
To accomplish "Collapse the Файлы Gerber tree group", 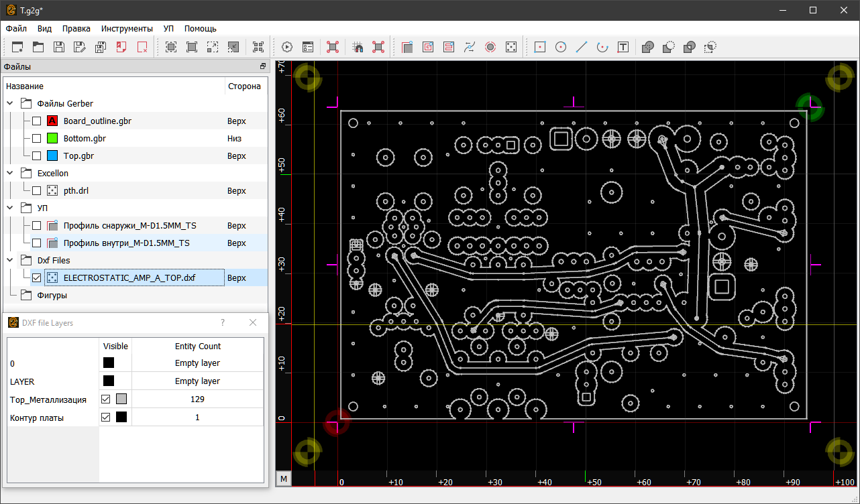I will pos(11,104).
